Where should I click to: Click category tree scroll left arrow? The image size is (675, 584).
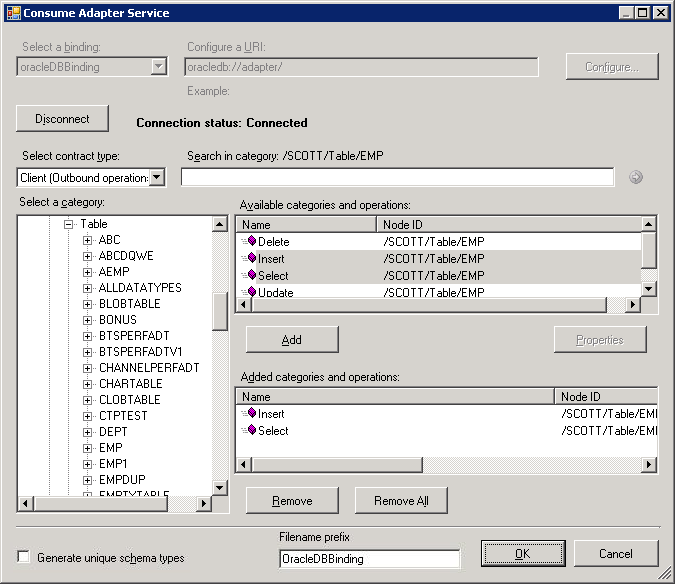coord(26,503)
